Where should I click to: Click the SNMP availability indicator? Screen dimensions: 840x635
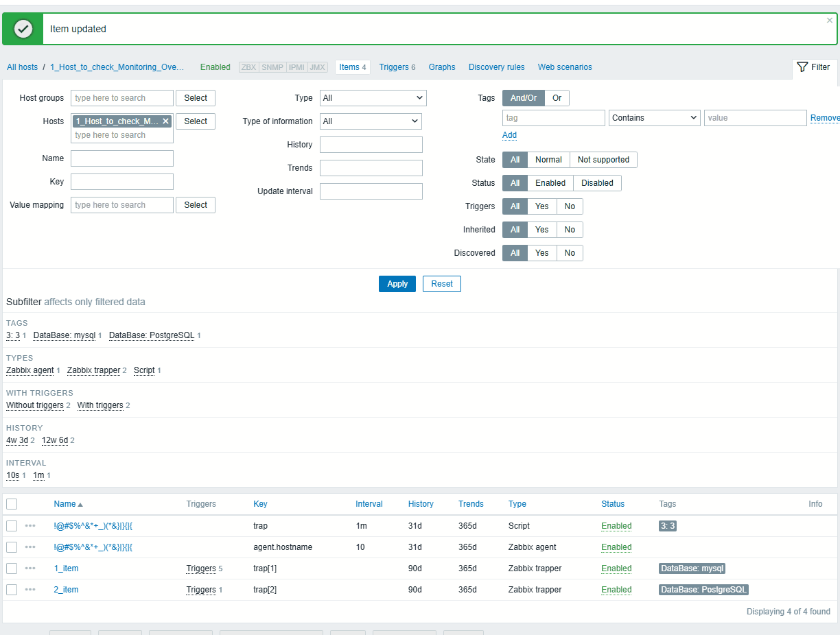click(x=272, y=67)
